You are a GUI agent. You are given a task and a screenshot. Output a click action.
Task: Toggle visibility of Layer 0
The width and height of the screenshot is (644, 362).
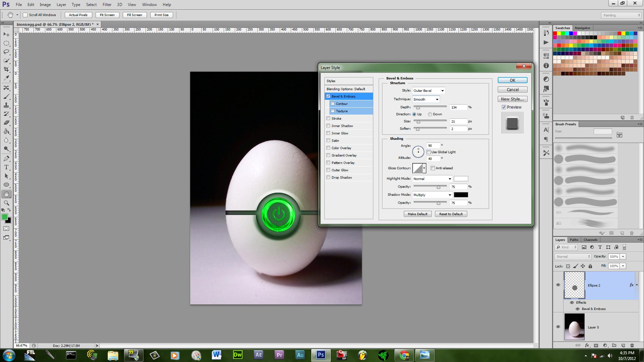558,327
